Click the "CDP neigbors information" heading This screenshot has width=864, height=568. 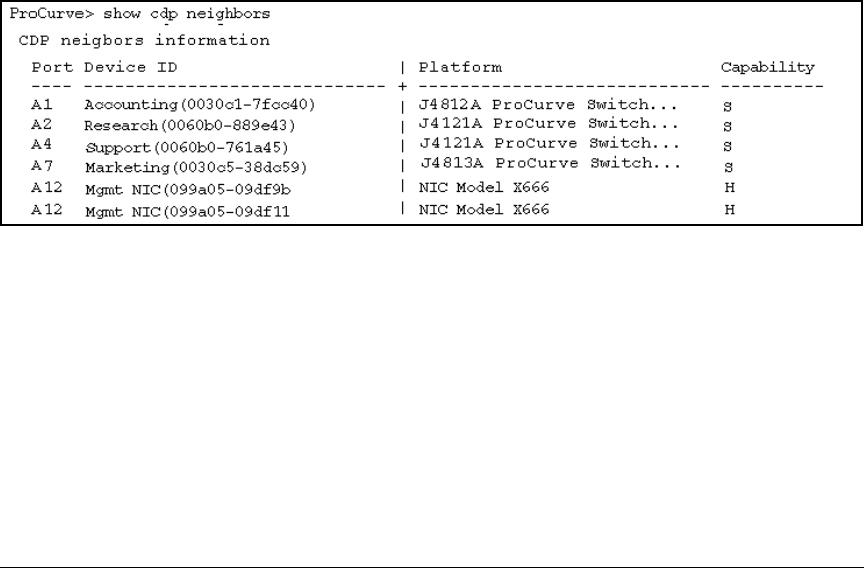click(144, 41)
